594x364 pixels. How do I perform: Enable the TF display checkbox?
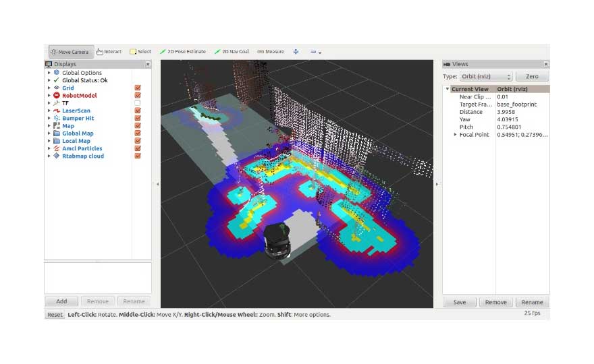click(138, 103)
